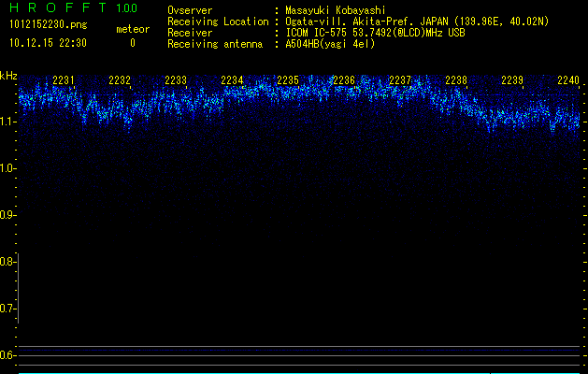Click the 0.6 kHz axis label
Viewport: 588px width, 374px height.
[x=7, y=355]
